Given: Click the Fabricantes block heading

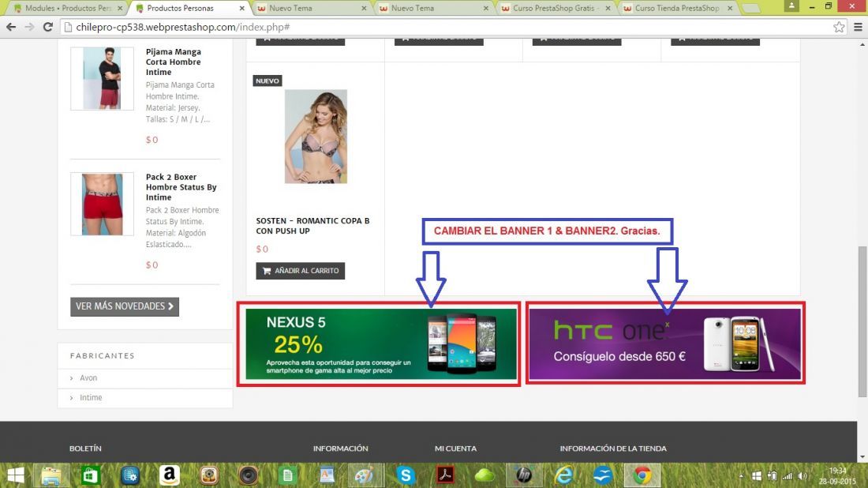Looking at the screenshot, I should 103,355.
